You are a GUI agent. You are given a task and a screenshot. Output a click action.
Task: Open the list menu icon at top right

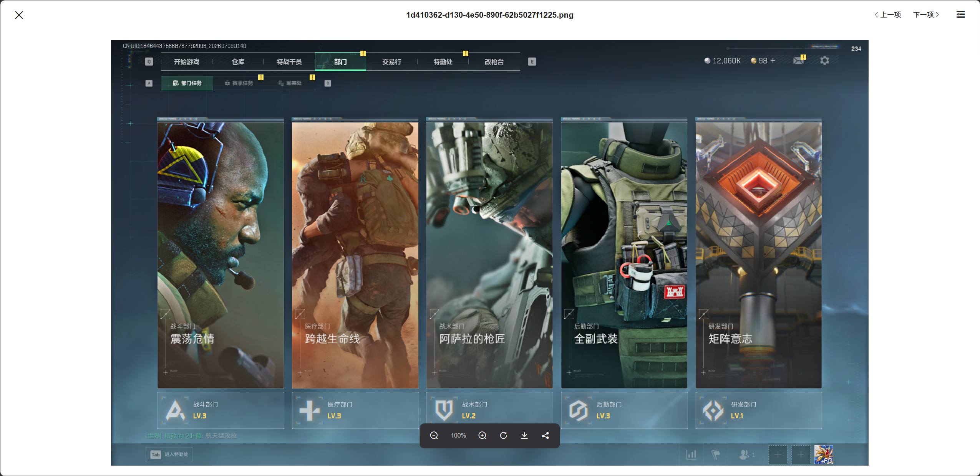click(x=960, y=15)
